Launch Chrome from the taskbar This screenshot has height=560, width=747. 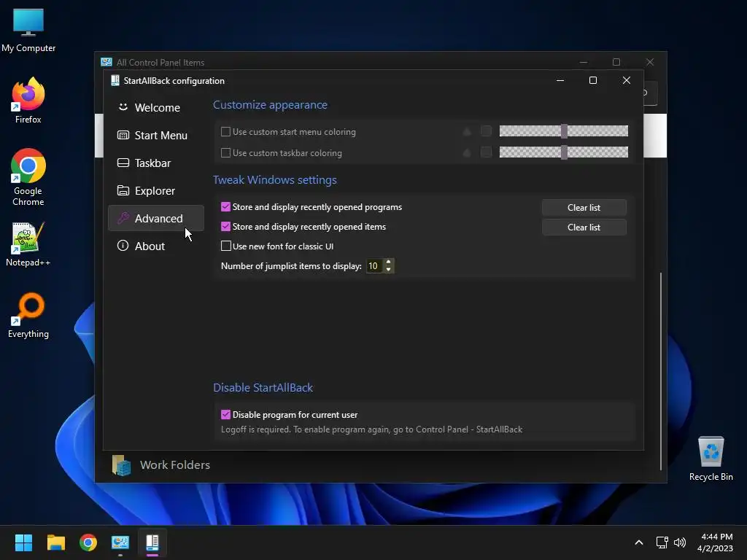click(x=88, y=542)
